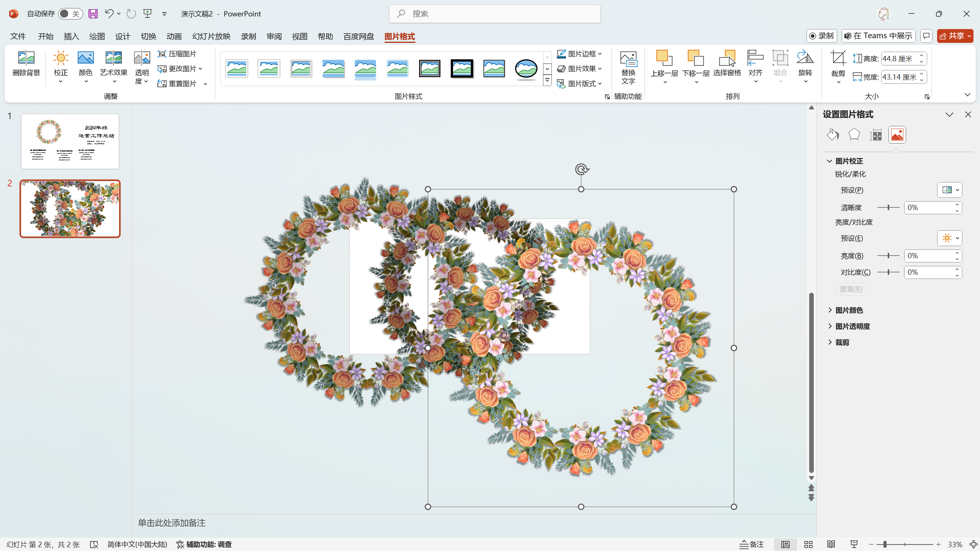
Task: Adjust the Brightness (亮度) slider
Action: (x=888, y=256)
